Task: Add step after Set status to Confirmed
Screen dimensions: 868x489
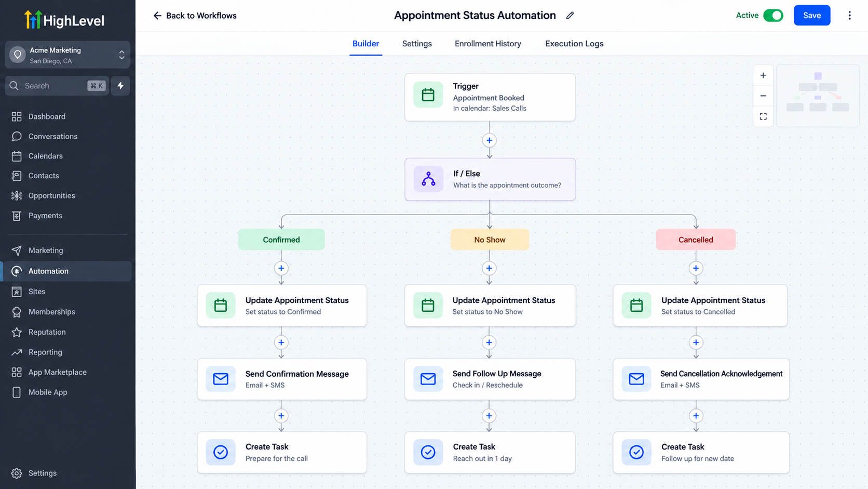Action: tap(281, 342)
